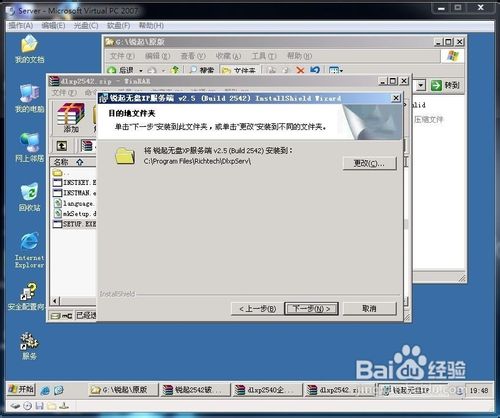Click Virtual PC CD drive status icon
500x418 pixels.
pyautogui.click(x=28, y=406)
